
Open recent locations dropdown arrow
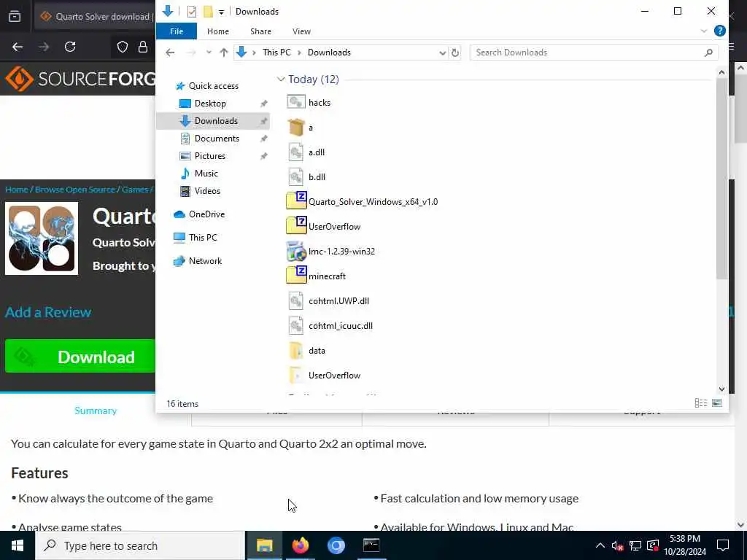[209, 52]
